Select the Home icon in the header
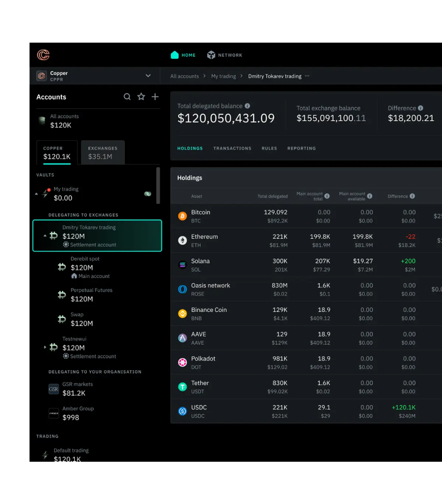 point(174,55)
